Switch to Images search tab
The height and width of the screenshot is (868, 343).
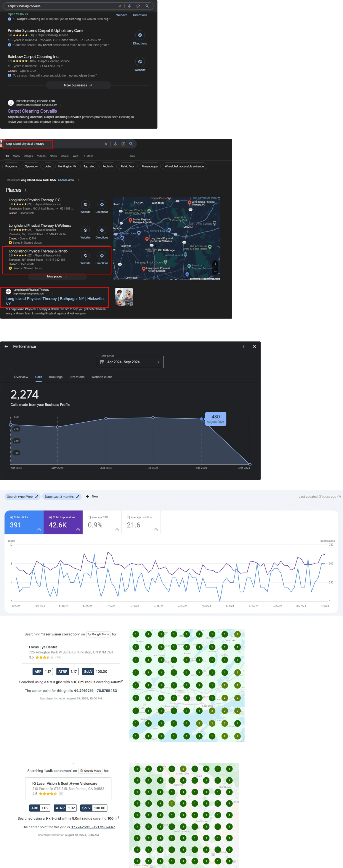point(28,156)
